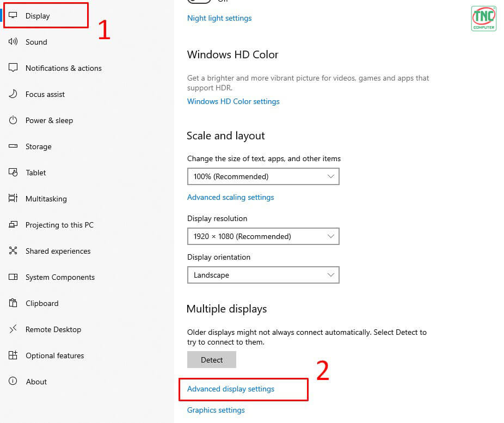Click the Storage drive icon
The width and height of the screenshot is (504, 423).
click(13, 146)
